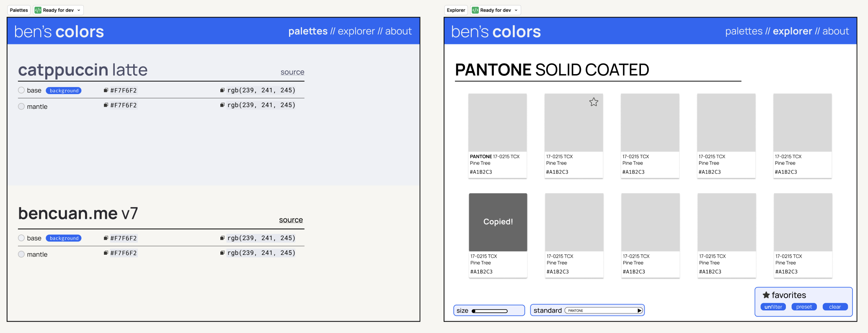This screenshot has width=868, height=333.
Task: Click the dark swatch showing Copied!
Action: point(498,222)
